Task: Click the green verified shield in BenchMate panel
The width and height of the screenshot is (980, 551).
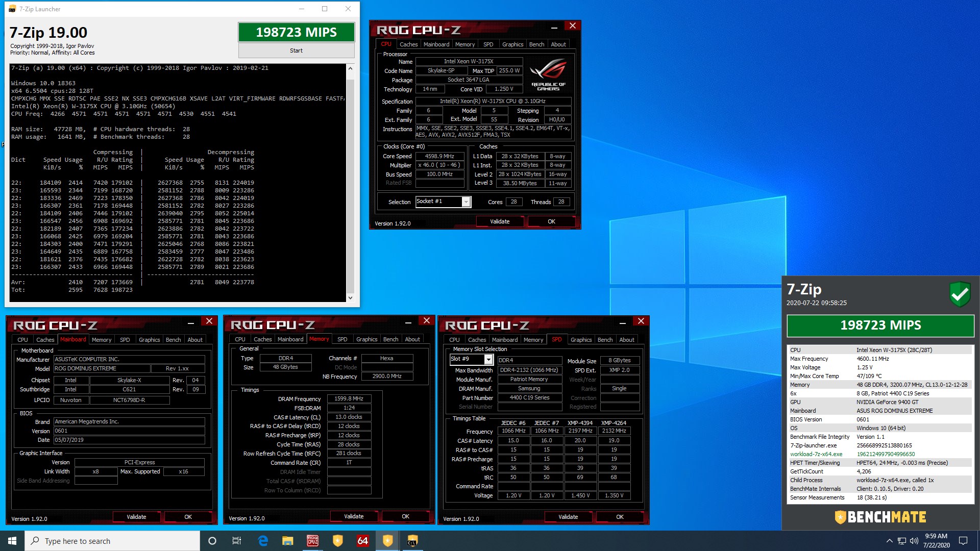Action: pos(960,294)
